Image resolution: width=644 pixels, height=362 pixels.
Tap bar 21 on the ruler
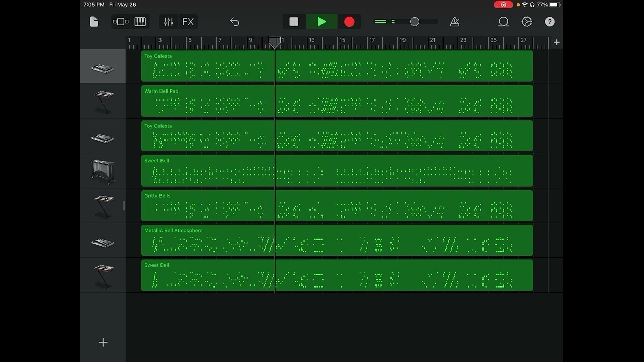click(432, 40)
